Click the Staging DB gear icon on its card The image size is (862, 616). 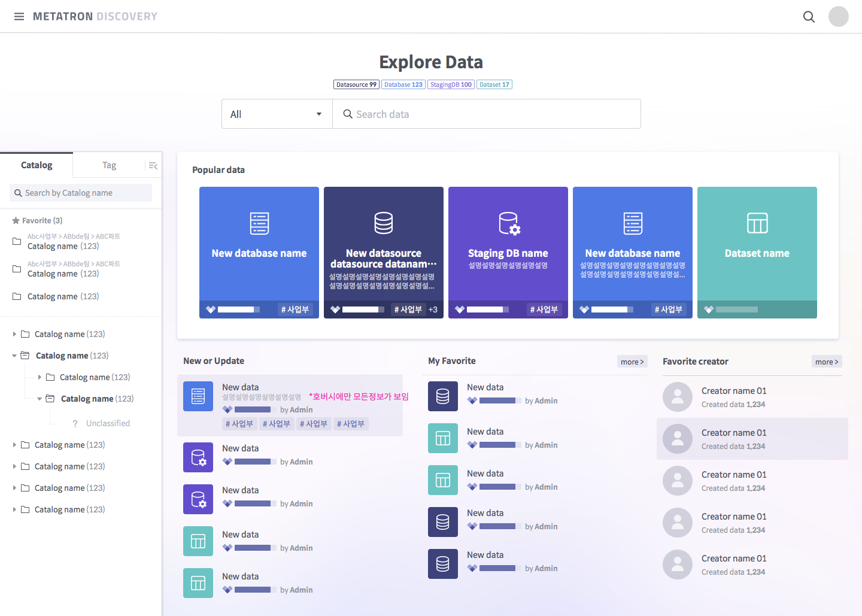click(x=508, y=222)
